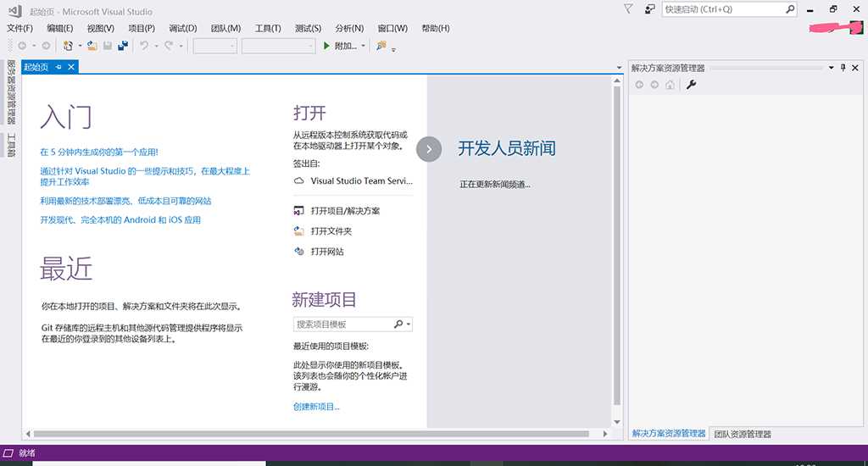The width and height of the screenshot is (868, 466).
Task: Open the Visual Studio 提示和技巧 link
Action: [145, 176]
